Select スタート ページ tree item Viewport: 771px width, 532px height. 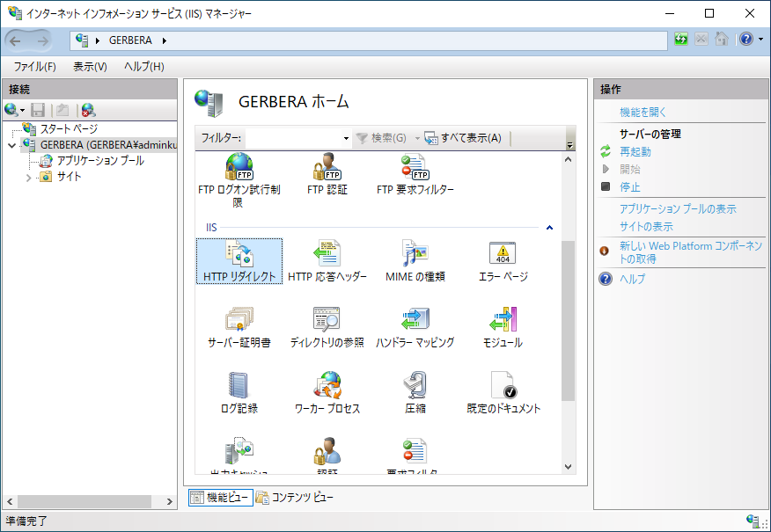point(69,129)
